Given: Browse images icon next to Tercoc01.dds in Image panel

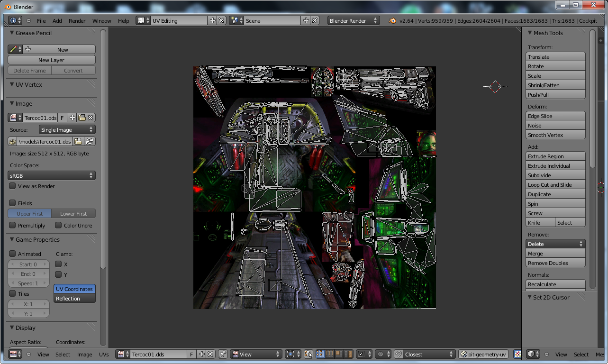Looking at the screenshot, I should (x=15, y=118).
